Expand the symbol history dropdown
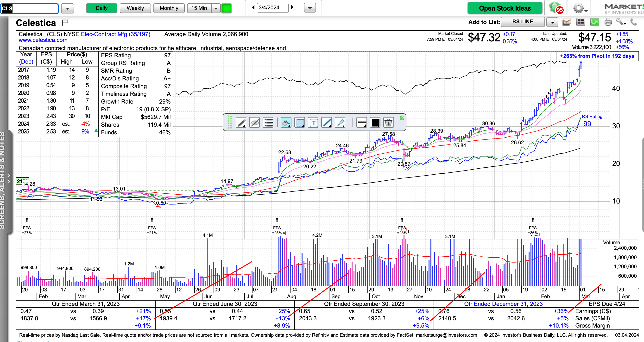The image size is (644, 342). pyautogui.click(x=67, y=8)
